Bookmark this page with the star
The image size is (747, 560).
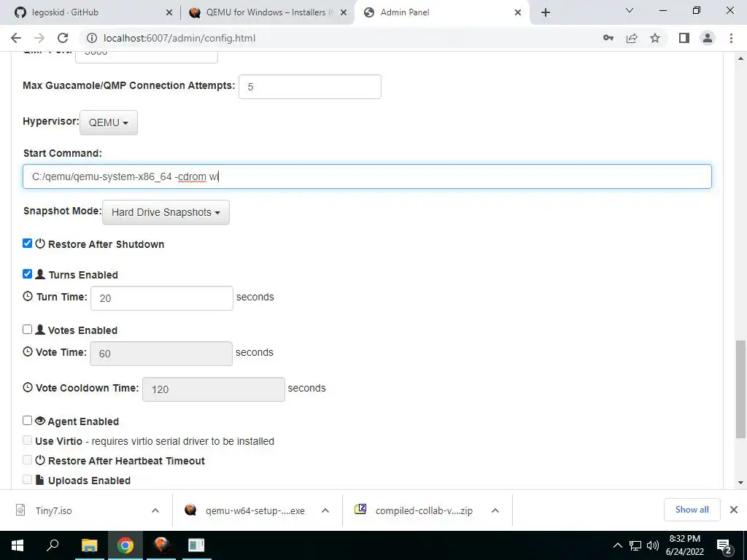(655, 38)
